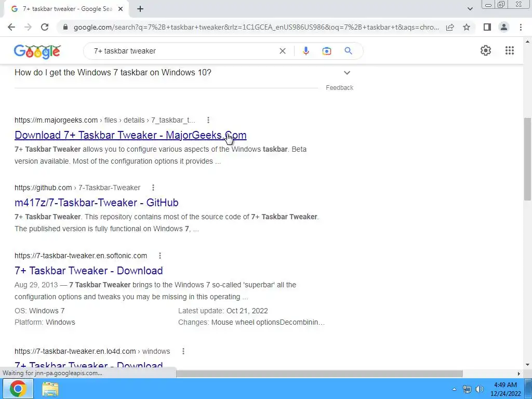Open a new tab with the plus icon

click(140, 9)
